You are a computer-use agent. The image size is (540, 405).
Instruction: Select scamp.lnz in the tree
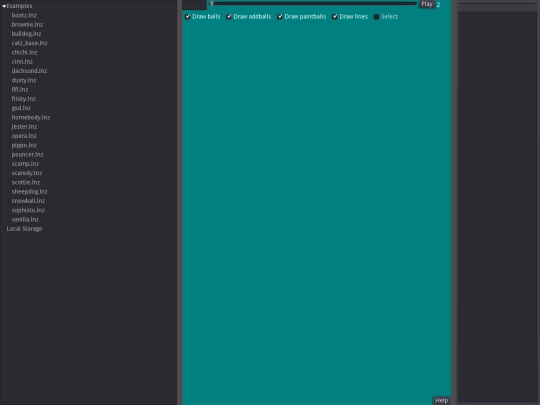click(x=25, y=164)
